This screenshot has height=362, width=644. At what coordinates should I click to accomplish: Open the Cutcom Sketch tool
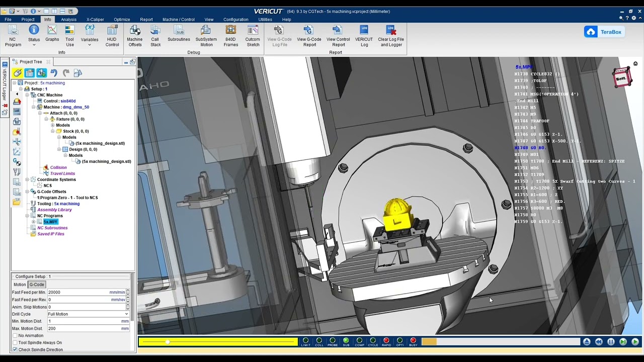tap(253, 36)
